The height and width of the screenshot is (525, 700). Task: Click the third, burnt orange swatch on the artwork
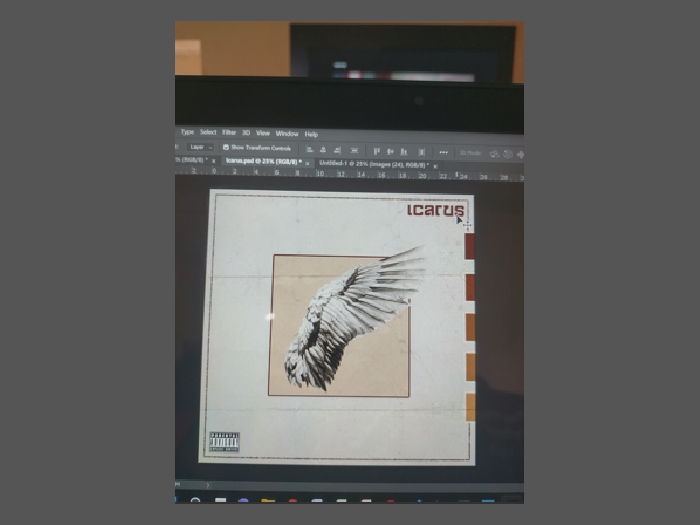(471, 327)
